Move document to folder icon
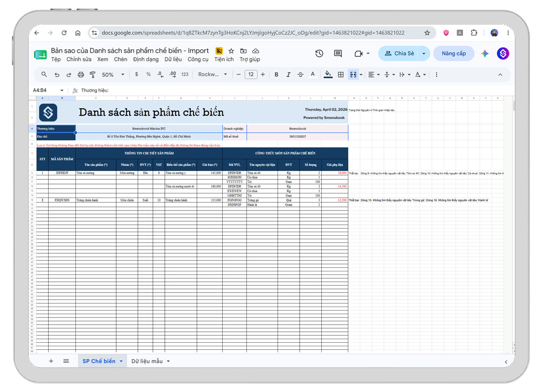 point(243,51)
